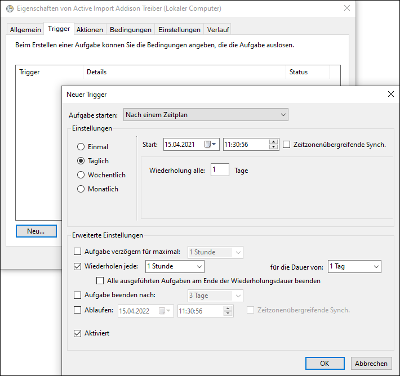Toggle Zeitzonenübergreifende Synch. checkbox next to the start time
This screenshot has height=376, width=400.
[x=286, y=144]
